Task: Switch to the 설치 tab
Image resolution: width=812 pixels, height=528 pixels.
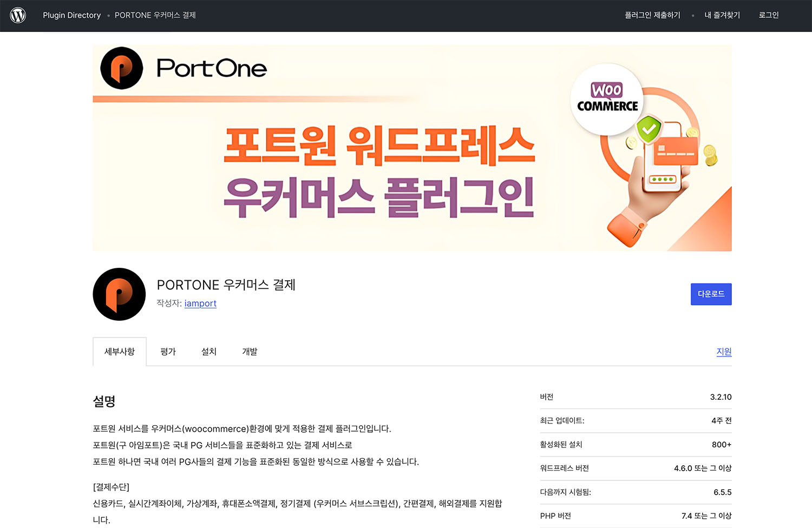Action: (209, 352)
